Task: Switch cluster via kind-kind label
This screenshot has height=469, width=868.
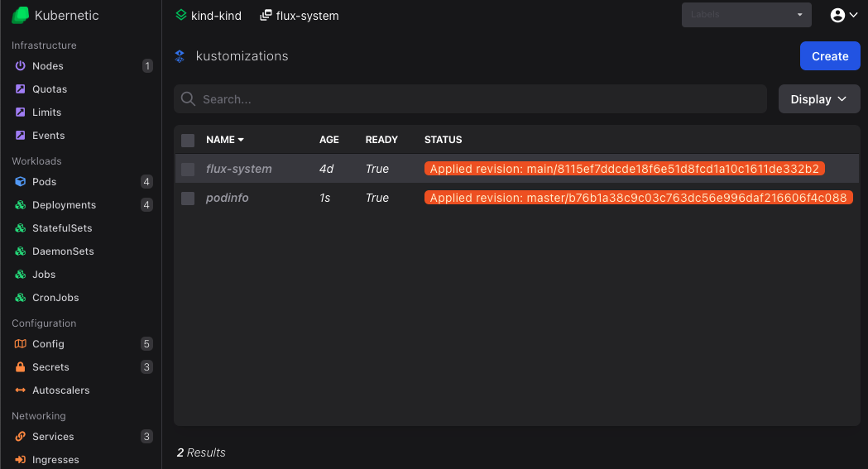Action: click(216, 16)
